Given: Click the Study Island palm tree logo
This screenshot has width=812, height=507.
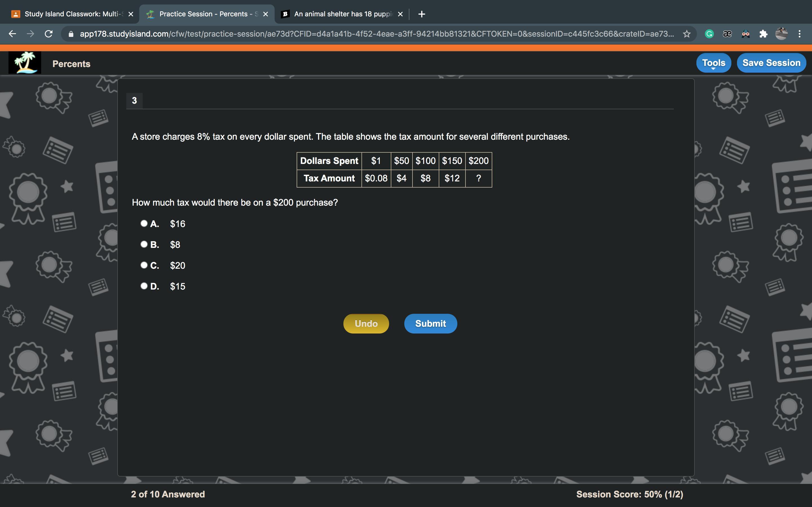Looking at the screenshot, I should coord(25,63).
